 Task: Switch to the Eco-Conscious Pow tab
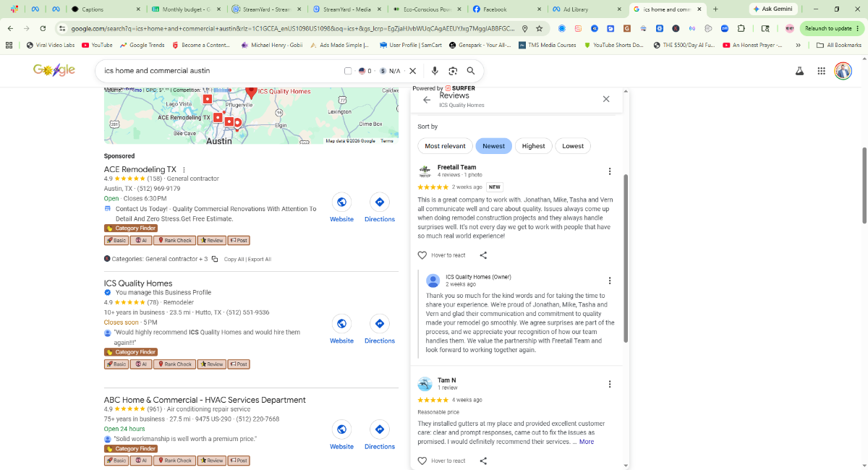tap(425, 9)
